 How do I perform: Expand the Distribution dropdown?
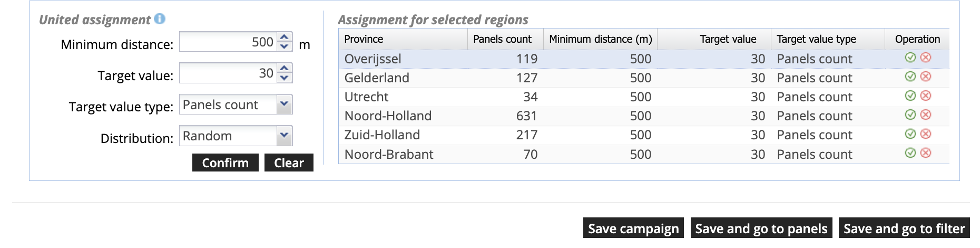click(x=284, y=136)
